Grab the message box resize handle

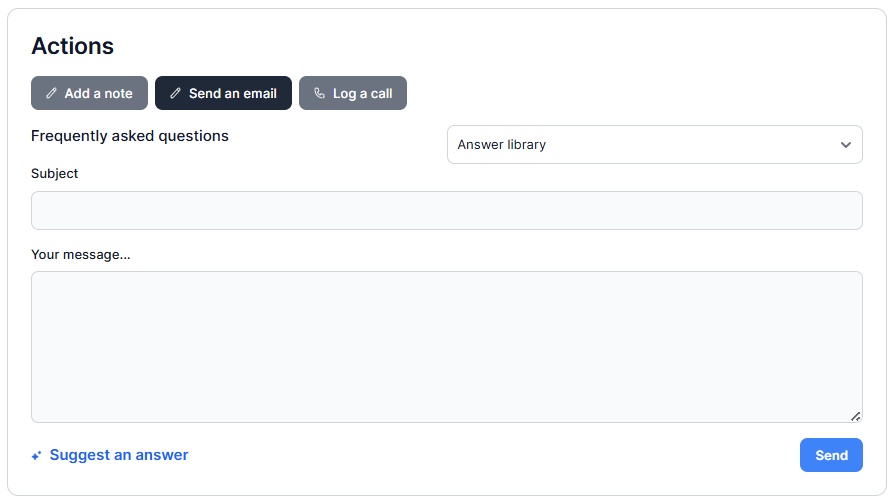[855, 415]
